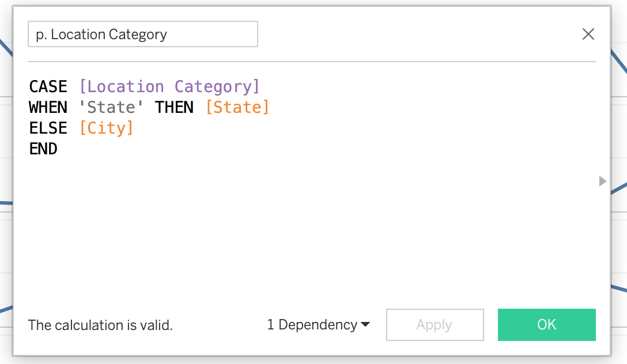Confirm the calculation with OK
Screen dimensions: 627x364
click(546, 325)
